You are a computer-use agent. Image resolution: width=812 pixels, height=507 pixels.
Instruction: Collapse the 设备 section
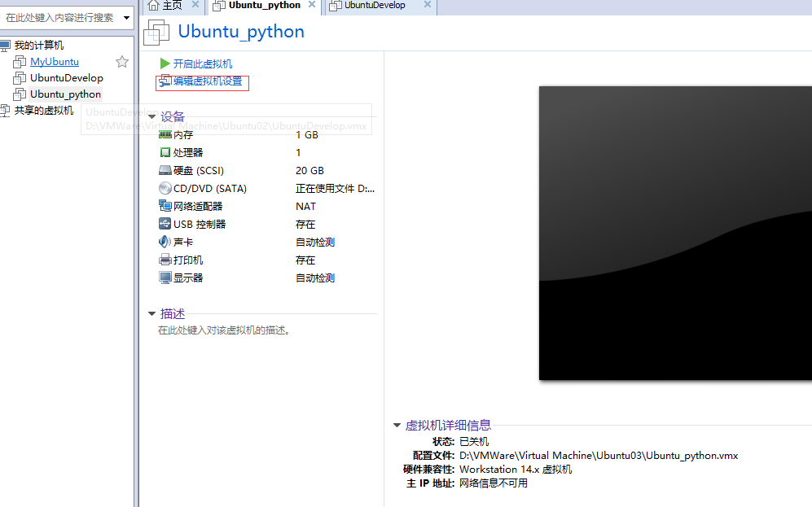coord(151,116)
